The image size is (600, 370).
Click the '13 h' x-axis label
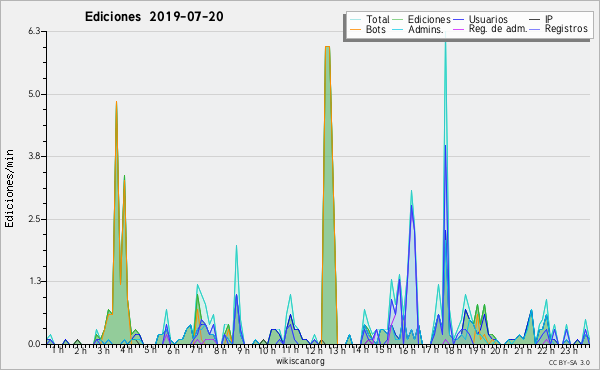coord(337,350)
